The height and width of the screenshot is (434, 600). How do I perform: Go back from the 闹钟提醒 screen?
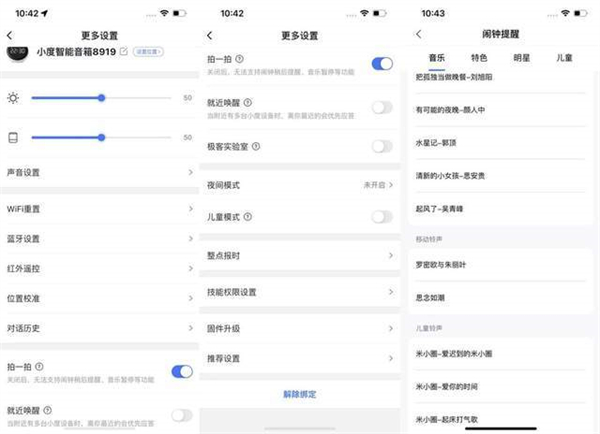pyautogui.click(x=417, y=35)
